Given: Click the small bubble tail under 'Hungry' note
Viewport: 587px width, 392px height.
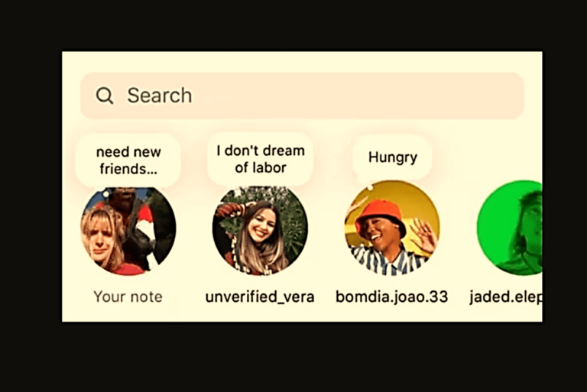Looking at the screenshot, I should coord(370,186).
